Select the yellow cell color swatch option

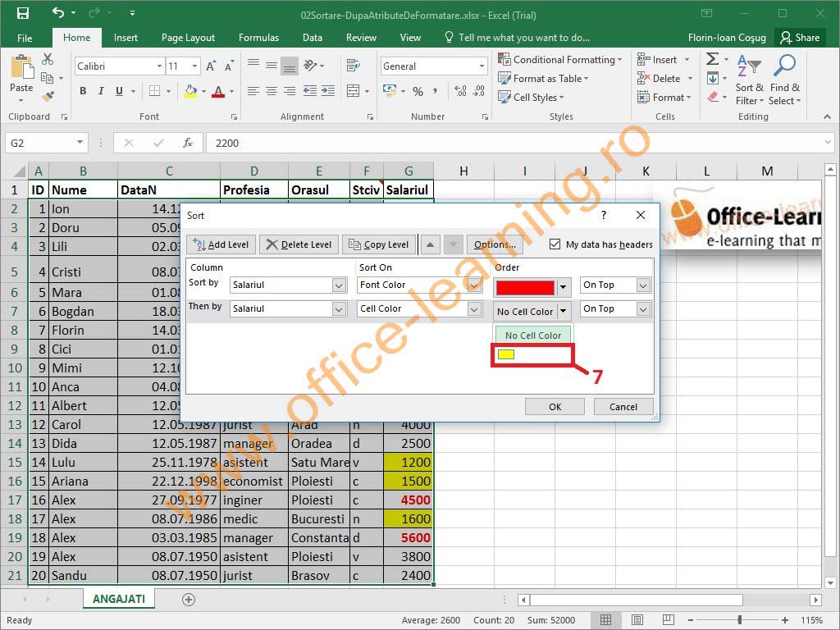click(532, 354)
